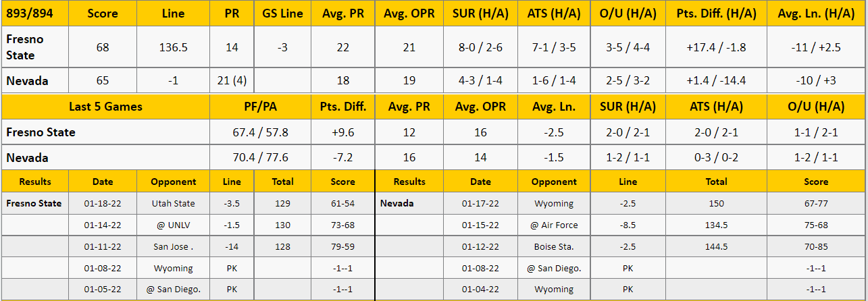Click the Fresno State line 136.5
The height and width of the screenshot is (301, 868).
(x=174, y=47)
